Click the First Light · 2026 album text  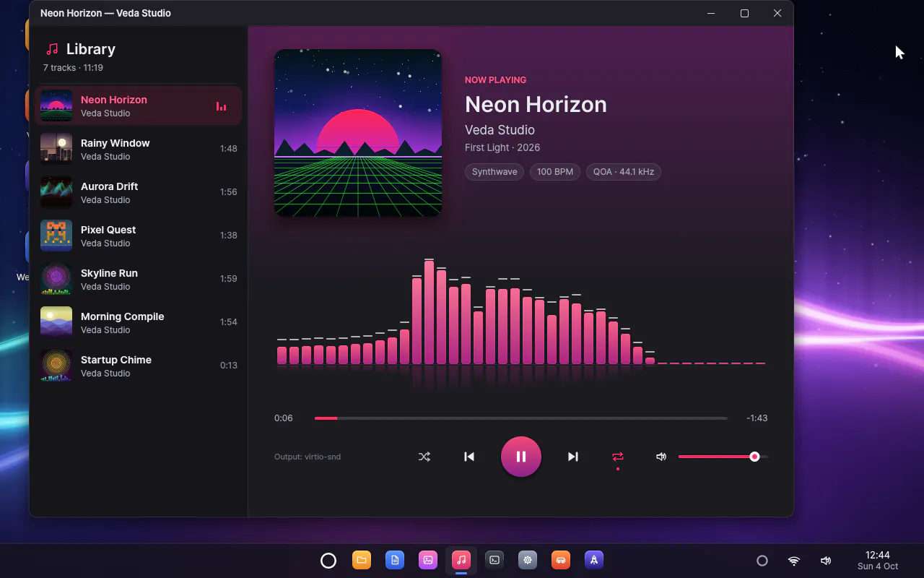tap(502, 147)
